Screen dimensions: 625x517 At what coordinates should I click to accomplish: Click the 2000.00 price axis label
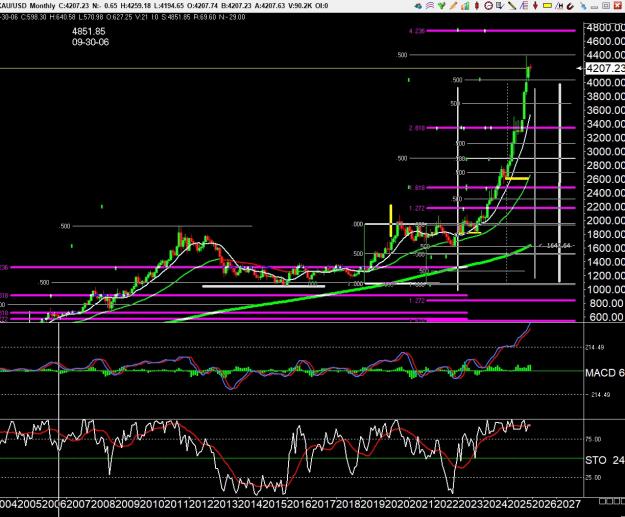[x=605, y=220]
